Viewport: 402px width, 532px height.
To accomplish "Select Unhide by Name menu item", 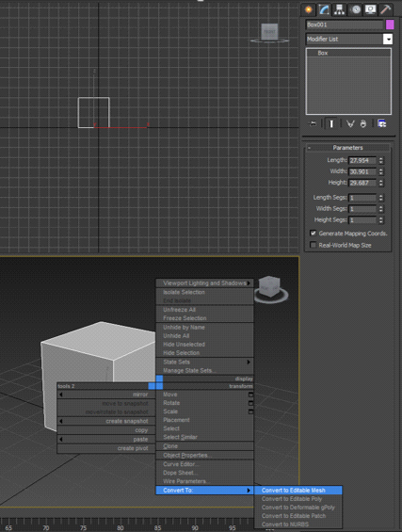I will point(204,328).
